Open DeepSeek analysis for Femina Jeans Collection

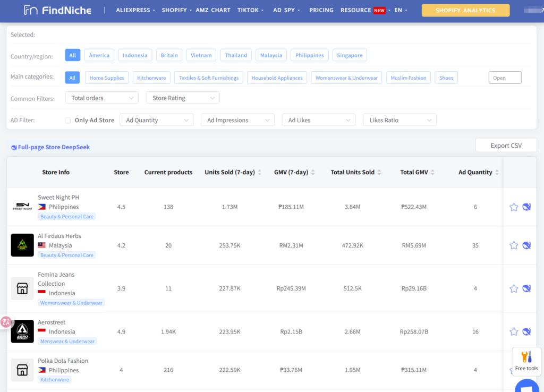[x=526, y=288]
